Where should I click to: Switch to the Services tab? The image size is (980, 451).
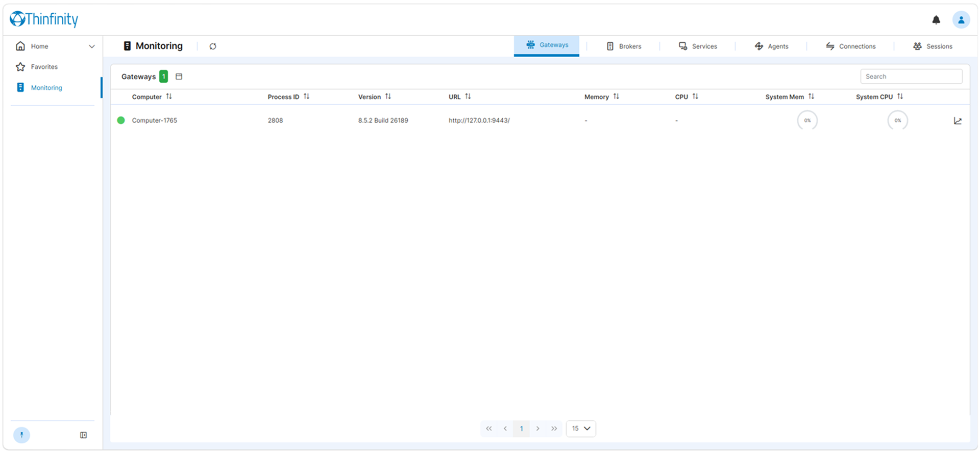(698, 46)
